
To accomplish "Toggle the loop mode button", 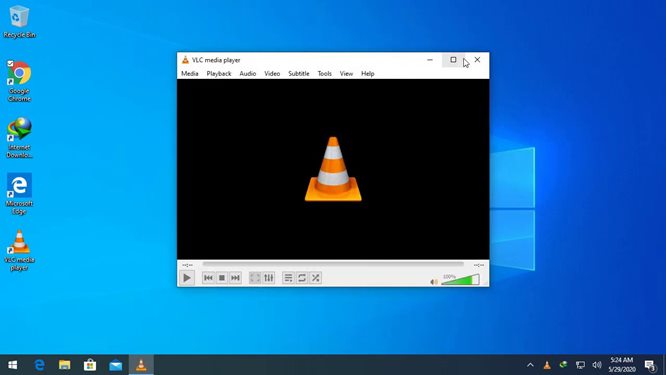I will click(x=302, y=278).
